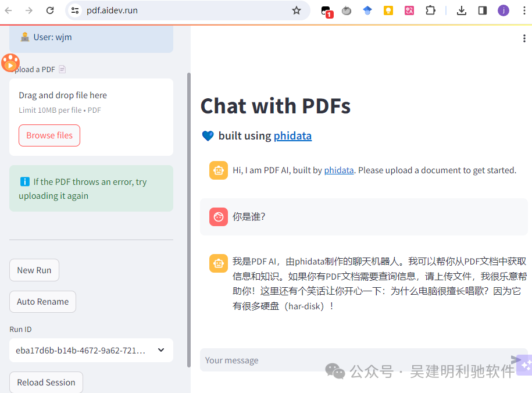Click the document icon beside Upload a PDF
This screenshot has height=393, width=532.
pyautogui.click(x=62, y=69)
